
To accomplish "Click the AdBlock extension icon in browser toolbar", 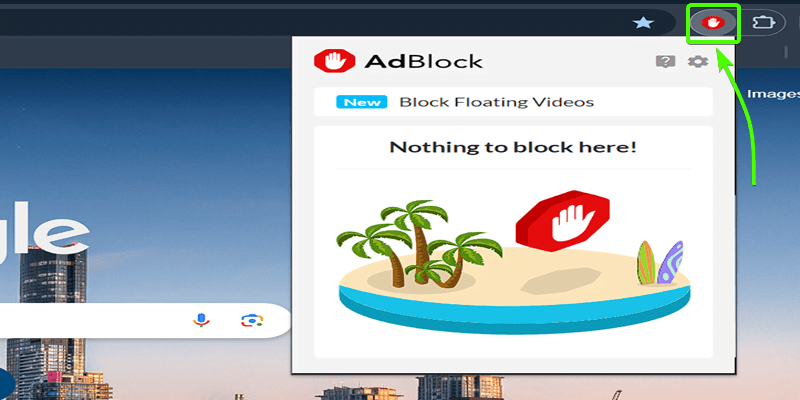I will (713, 22).
